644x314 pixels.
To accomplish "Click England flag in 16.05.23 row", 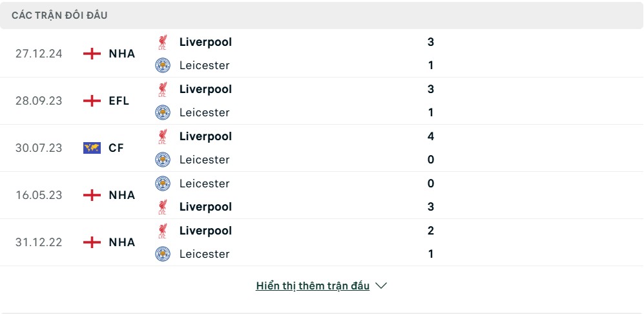I will (x=92, y=195).
